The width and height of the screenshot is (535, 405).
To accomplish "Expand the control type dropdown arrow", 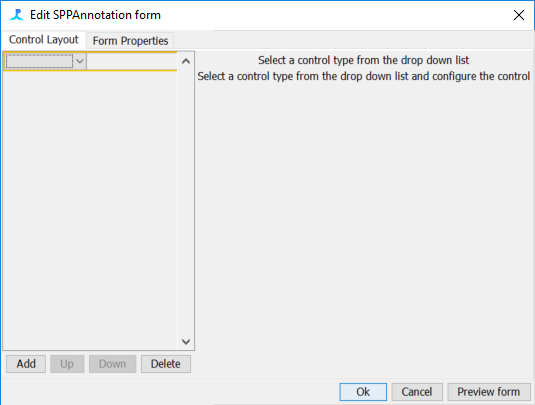I will (80, 61).
